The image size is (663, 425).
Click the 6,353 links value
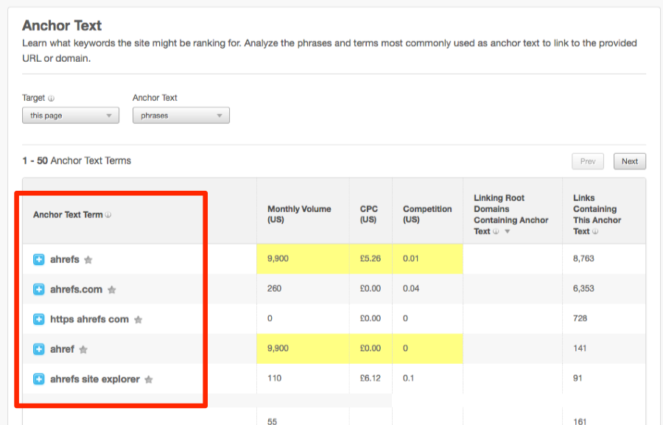coord(584,288)
